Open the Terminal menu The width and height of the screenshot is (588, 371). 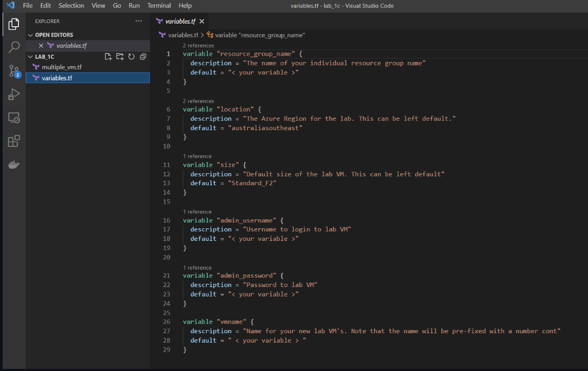click(x=159, y=6)
